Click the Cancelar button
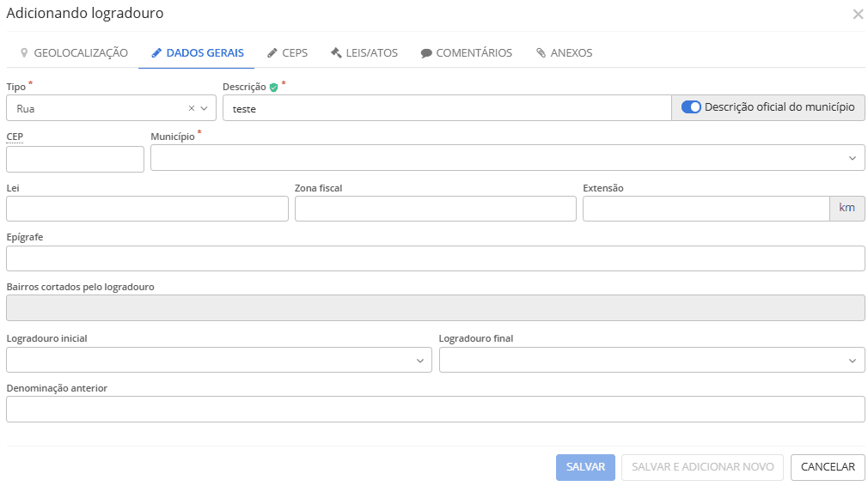868x486 pixels. [827, 467]
